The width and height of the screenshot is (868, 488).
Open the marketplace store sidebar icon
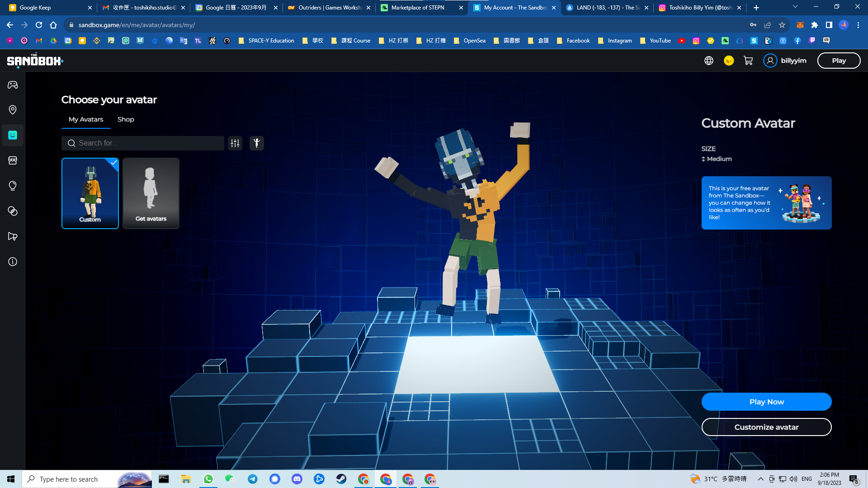click(13, 160)
